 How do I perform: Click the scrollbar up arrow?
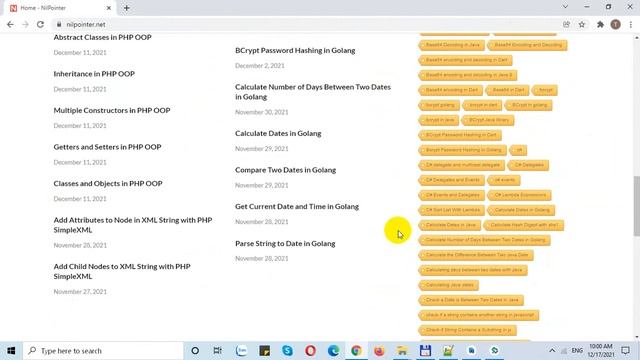coord(636,38)
